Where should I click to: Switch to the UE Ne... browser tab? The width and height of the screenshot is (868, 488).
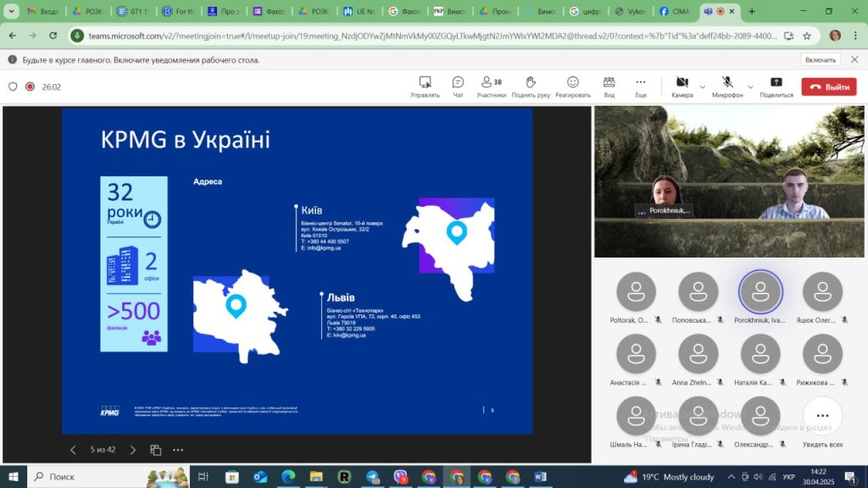pyautogui.click(x=359, y=11)
